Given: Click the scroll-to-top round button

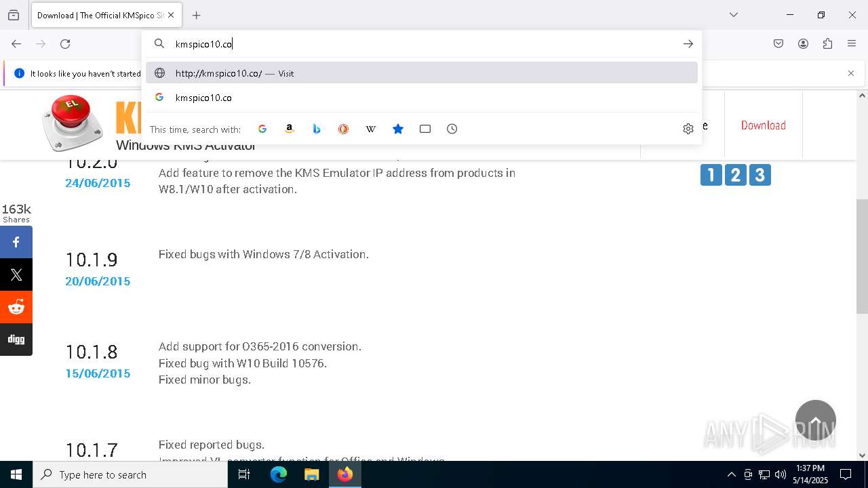Looking at the screenshot, I should [x=816, y=420].
